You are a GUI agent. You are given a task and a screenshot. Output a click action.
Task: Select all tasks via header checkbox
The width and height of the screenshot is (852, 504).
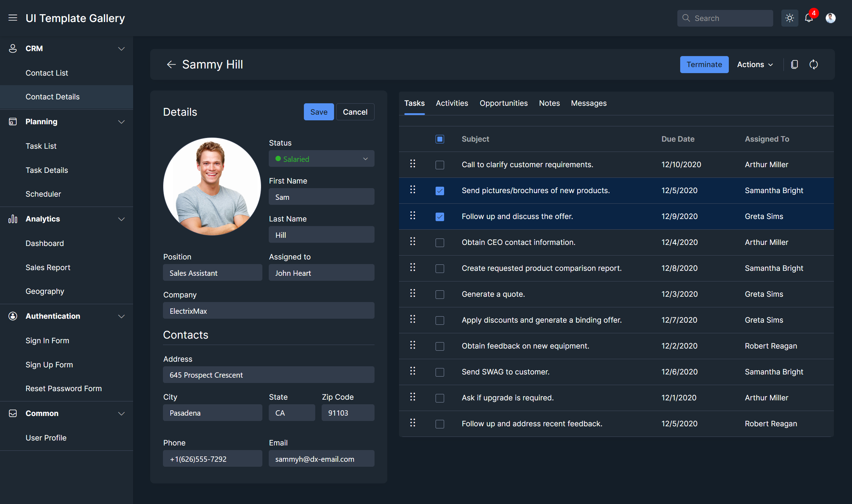click(x=439, y=139)
